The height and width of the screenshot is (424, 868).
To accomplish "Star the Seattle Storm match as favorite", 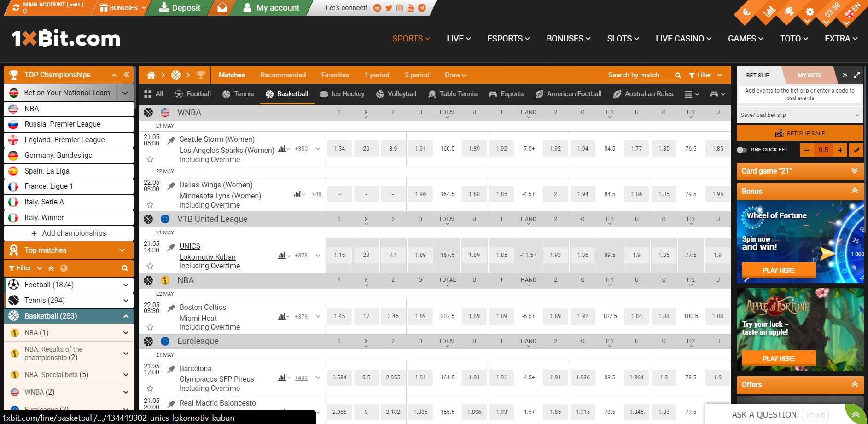I will coord(150,159).
